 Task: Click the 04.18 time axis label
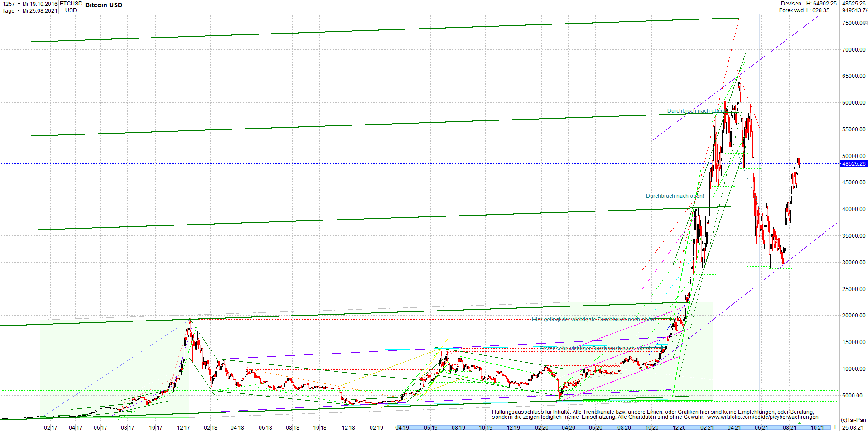237,428
